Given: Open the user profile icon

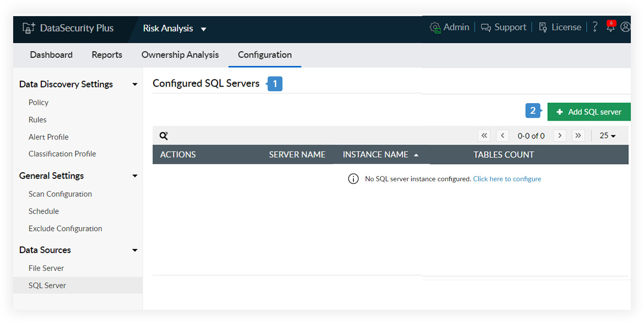Looking at the screenshot, I should pyautogui.click(x=625, y=27).
